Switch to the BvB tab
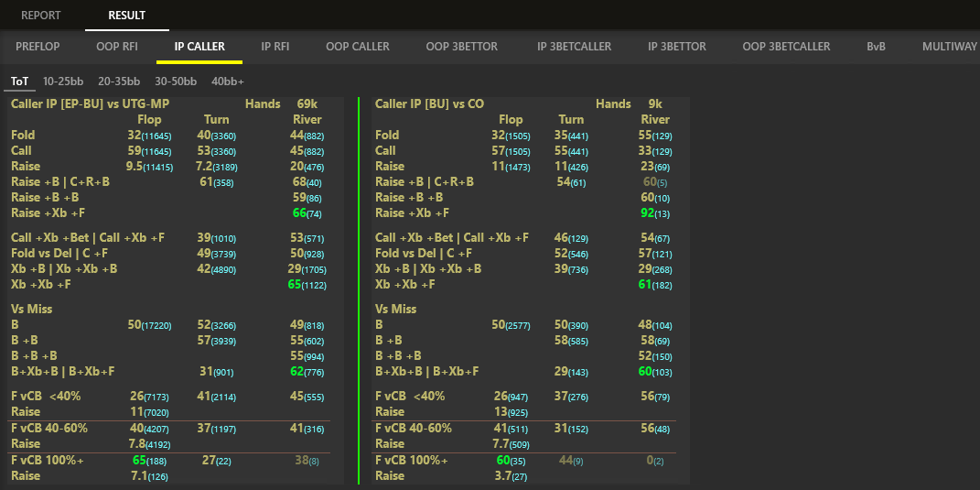This screenshot has height=490, width=980. click(877, 47)
